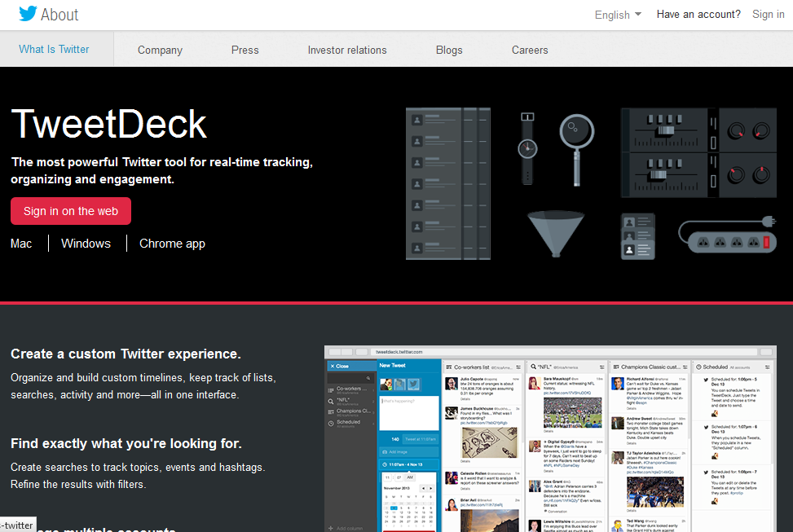Go to the Company tab

(x=160, y=50)
